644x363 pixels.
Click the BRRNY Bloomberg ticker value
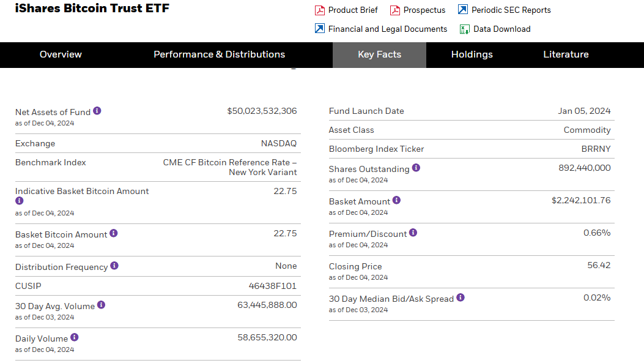tap(596, 149)
